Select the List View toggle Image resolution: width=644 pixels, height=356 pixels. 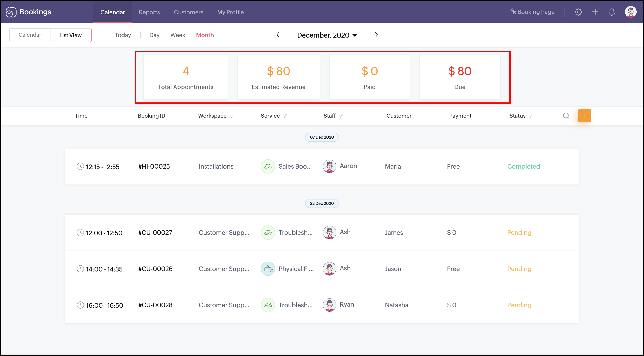pos(71,35)
